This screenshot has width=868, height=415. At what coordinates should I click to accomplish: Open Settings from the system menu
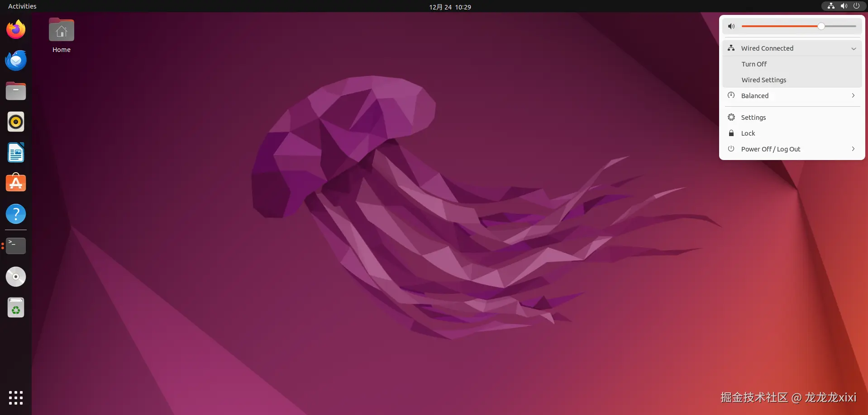pos(792,117)
